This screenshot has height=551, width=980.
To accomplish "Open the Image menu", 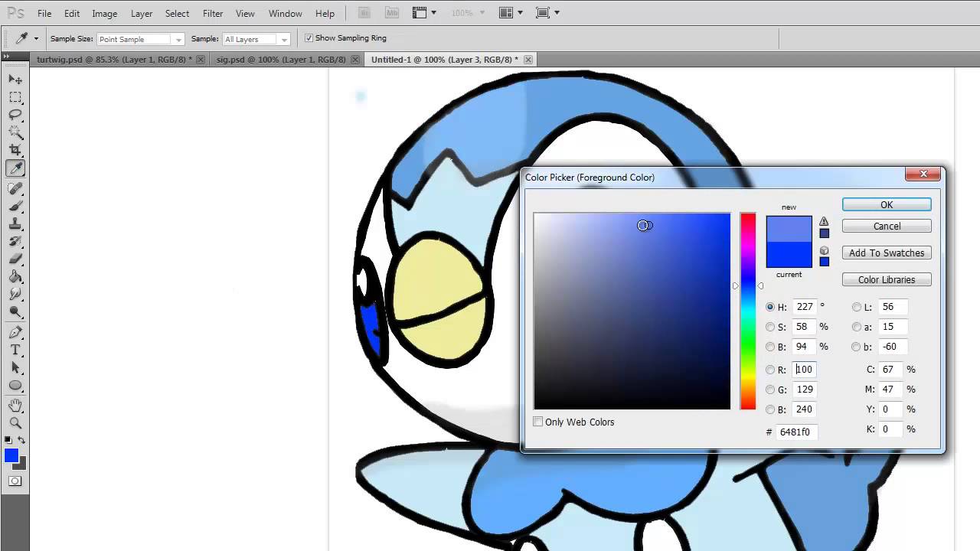I will pyautogui.click(x=105, y=14).
